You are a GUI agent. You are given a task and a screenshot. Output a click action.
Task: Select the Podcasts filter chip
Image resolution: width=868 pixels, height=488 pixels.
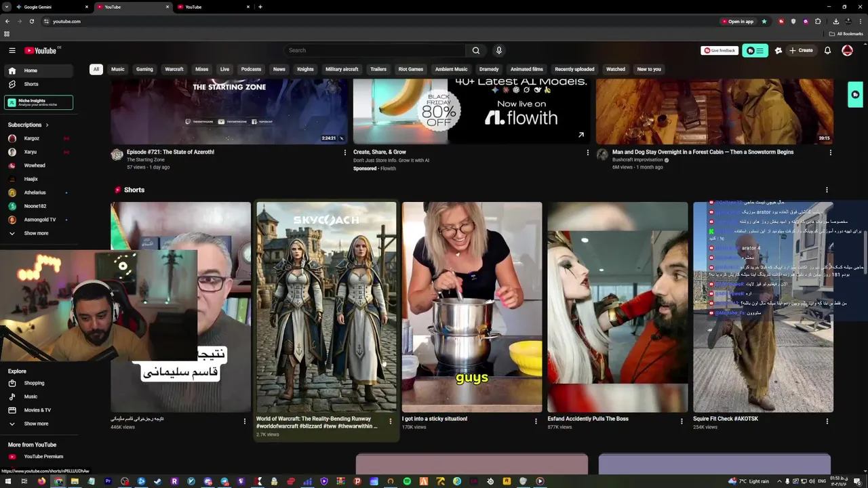click(251, 69)
